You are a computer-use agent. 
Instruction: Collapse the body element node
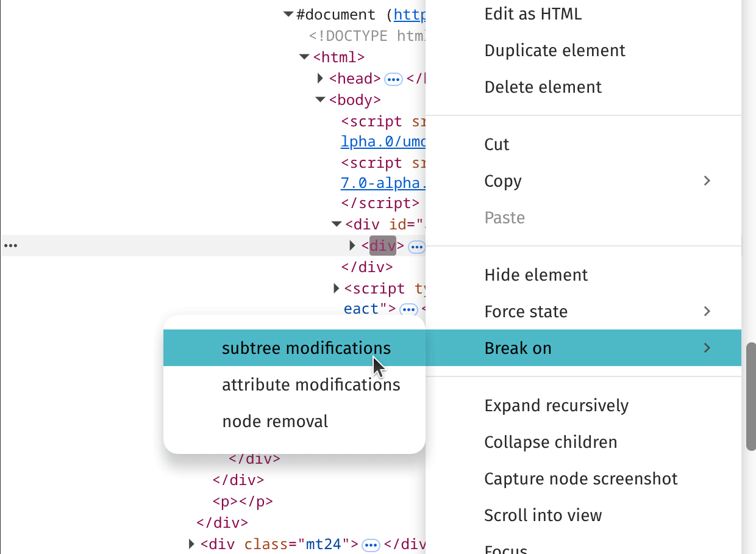(320, 99)
